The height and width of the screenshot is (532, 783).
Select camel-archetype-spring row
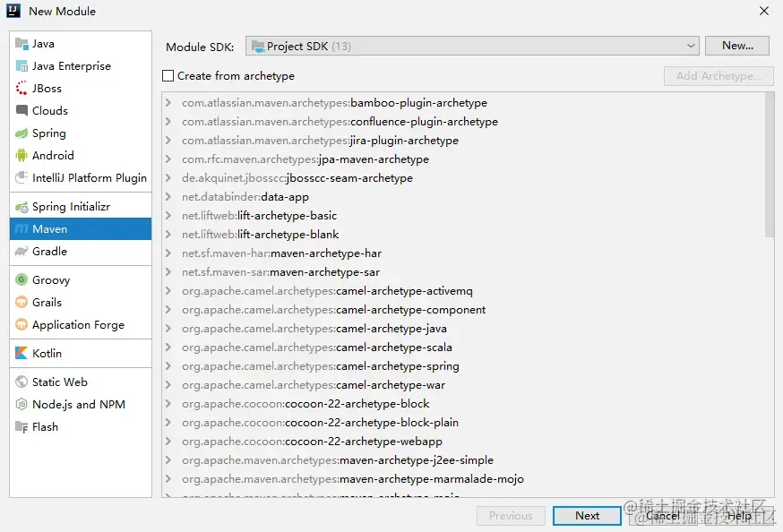463,365
